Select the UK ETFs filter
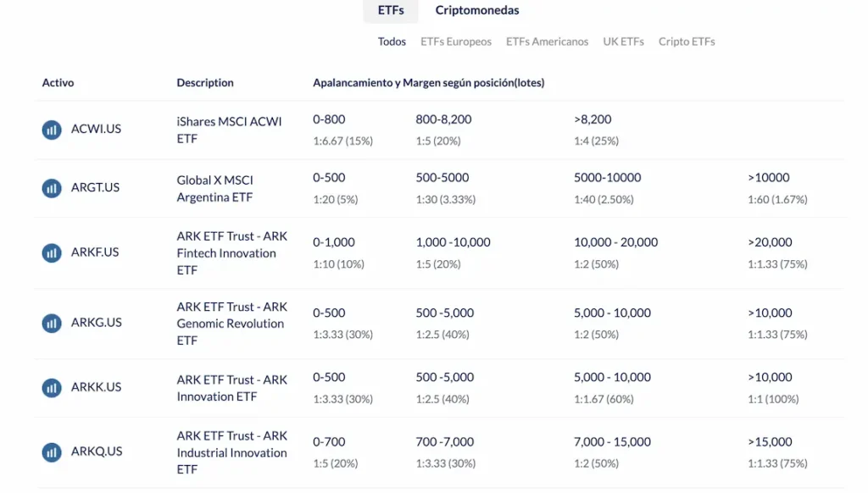 click(x=623, y=40)
